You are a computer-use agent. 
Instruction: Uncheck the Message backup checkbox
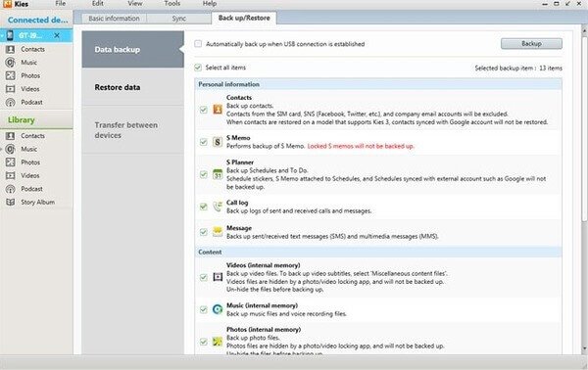(x=204, y=232)
